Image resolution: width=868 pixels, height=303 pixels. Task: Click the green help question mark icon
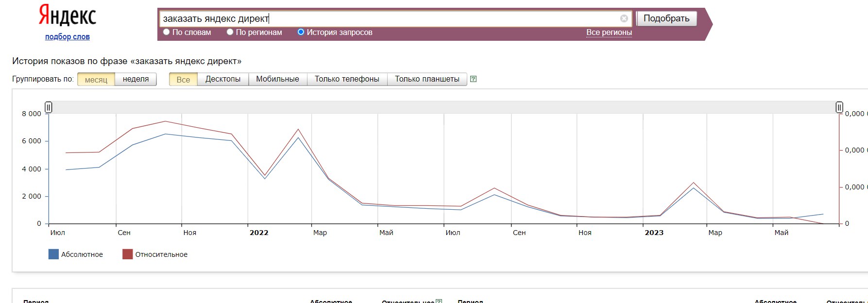tap(473, 79)
